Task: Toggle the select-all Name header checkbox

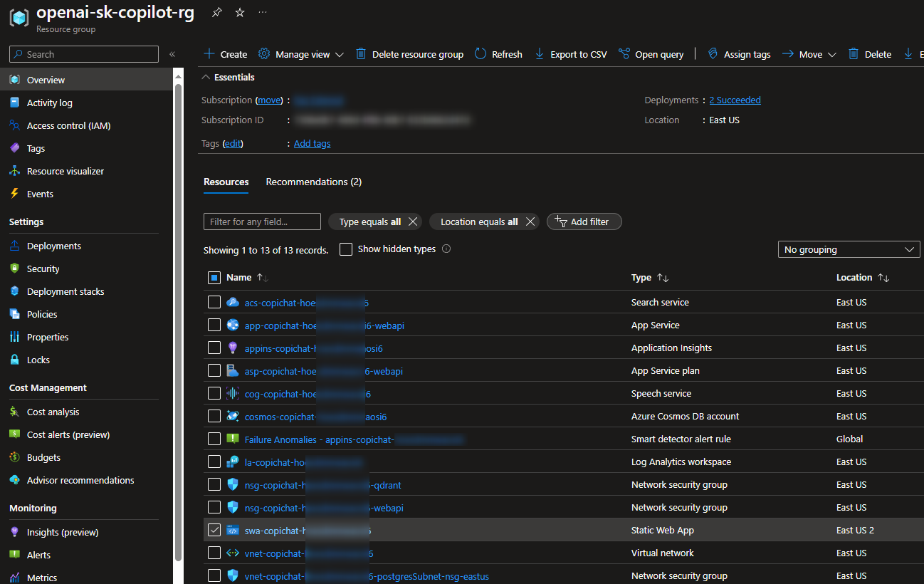Action: (214, 278)
